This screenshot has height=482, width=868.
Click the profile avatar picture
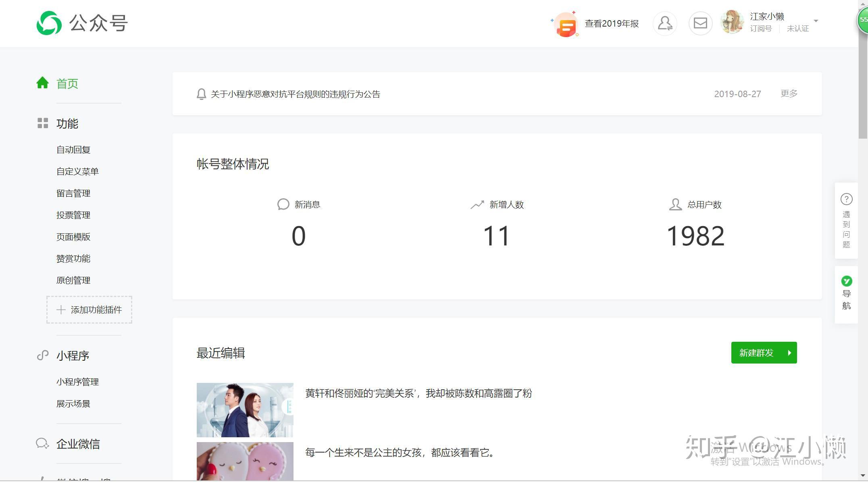[x=732, y=23]
